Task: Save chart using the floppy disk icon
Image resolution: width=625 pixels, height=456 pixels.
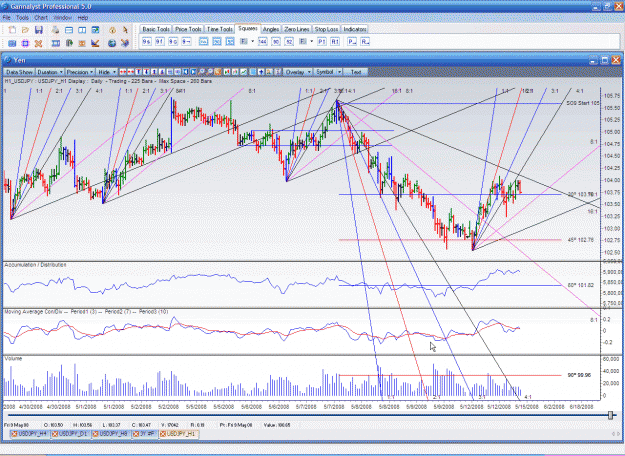Action: (38, 30)
